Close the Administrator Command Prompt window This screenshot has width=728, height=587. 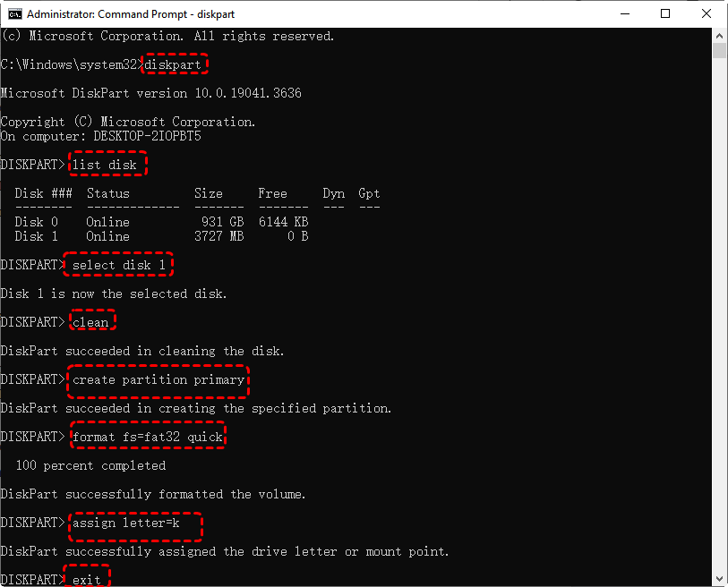point(707,14)
